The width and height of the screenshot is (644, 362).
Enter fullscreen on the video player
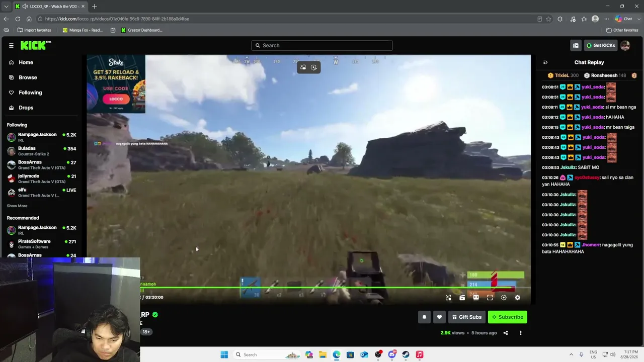tap(490, 298)
